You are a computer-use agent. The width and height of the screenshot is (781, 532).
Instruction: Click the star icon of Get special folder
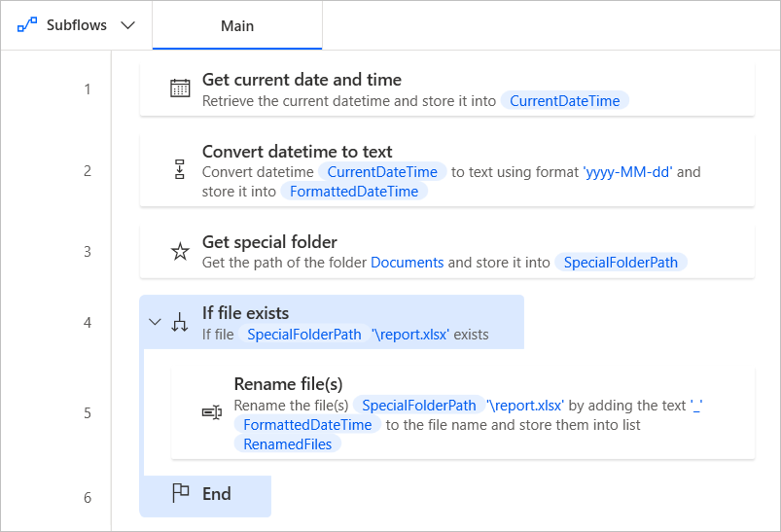[x=180, y=252]
